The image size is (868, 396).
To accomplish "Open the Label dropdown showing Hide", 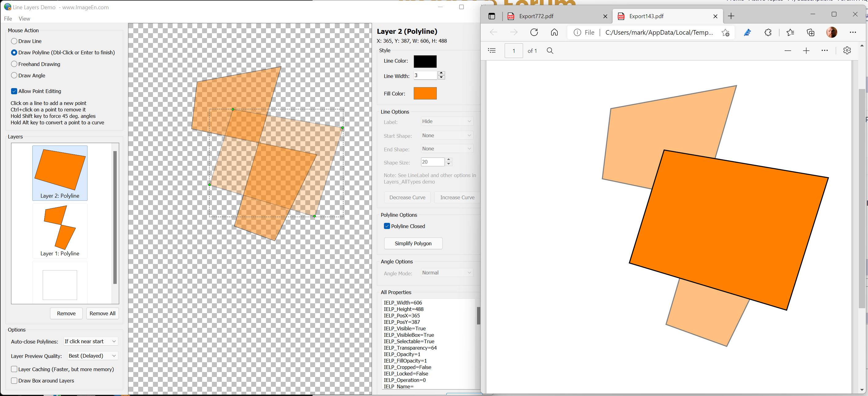I will (447, 121).
